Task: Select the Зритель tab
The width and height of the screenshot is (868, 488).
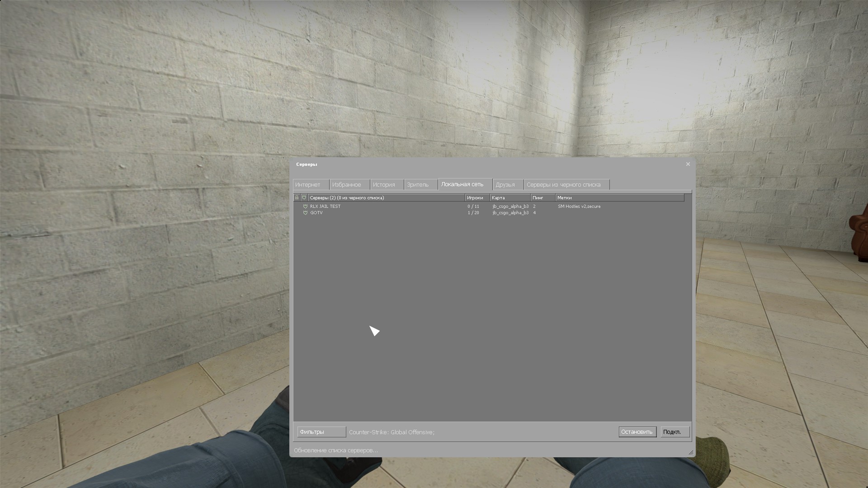Action: click(421, 184)
